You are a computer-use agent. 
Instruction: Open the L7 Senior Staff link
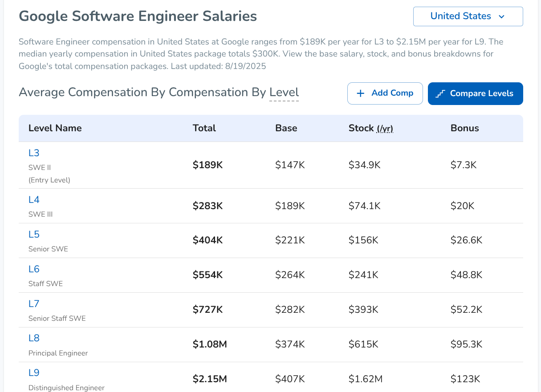(x=34, y=304)
